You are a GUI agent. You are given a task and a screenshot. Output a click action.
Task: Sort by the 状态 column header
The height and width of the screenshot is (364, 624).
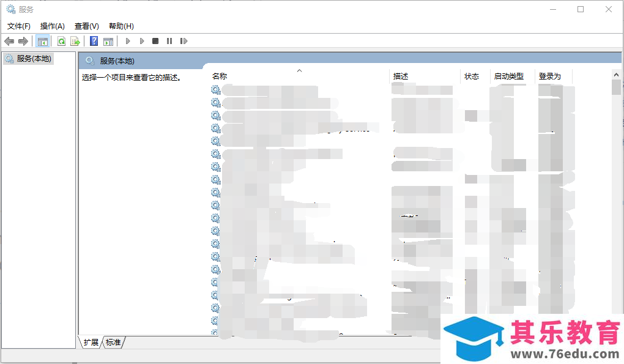pos(475,76)
